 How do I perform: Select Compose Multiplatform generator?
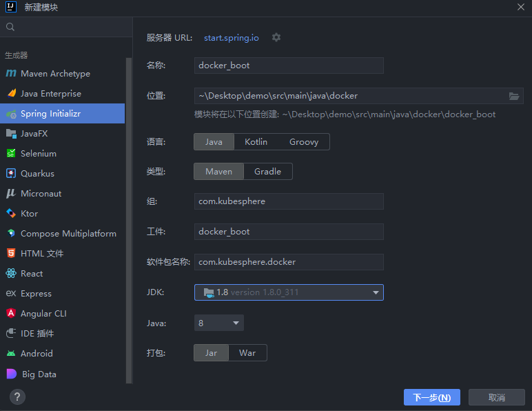click(63, 234)
